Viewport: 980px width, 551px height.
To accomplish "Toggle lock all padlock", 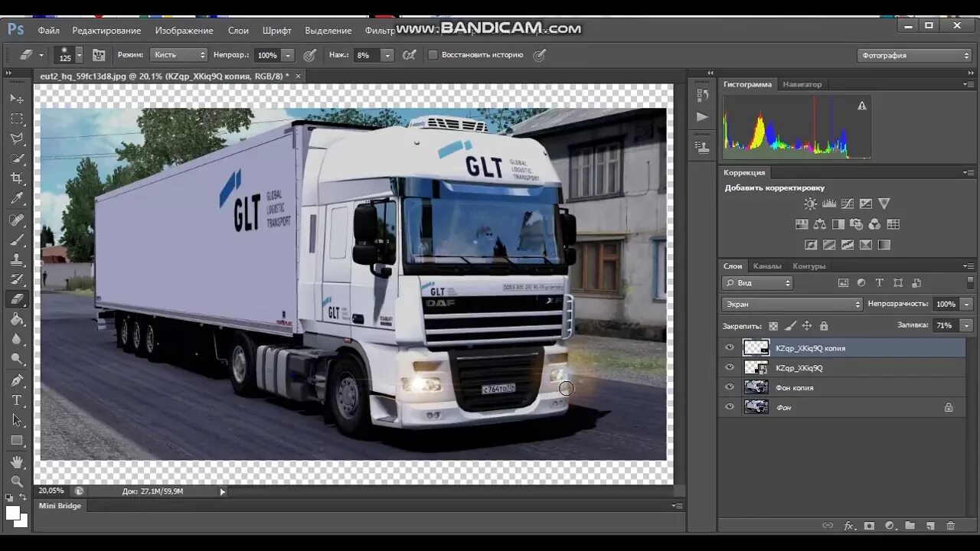I will pos(824,326).
